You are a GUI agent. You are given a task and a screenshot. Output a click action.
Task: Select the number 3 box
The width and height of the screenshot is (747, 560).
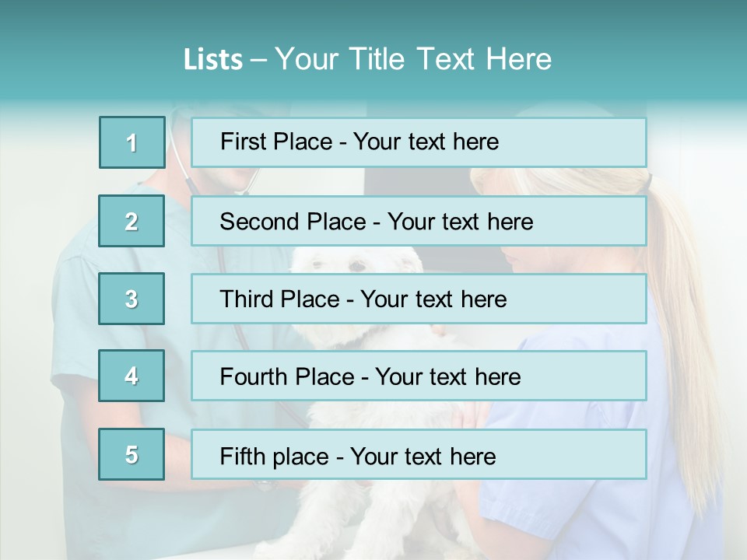pos(132,299)
